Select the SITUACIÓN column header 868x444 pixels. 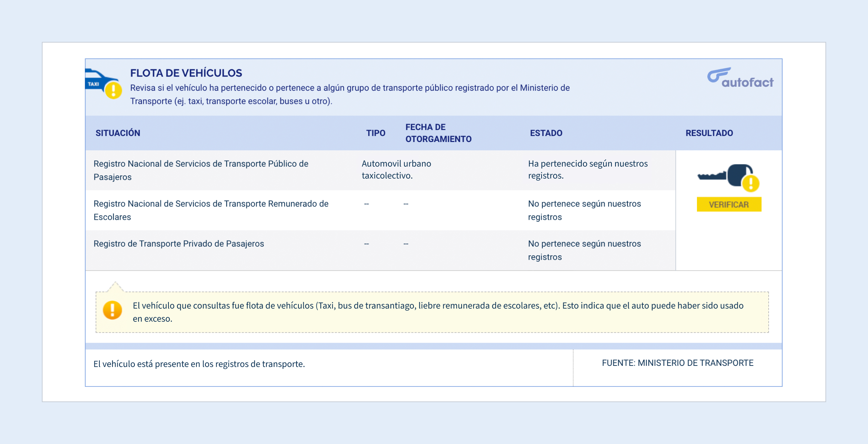[118, 133]
